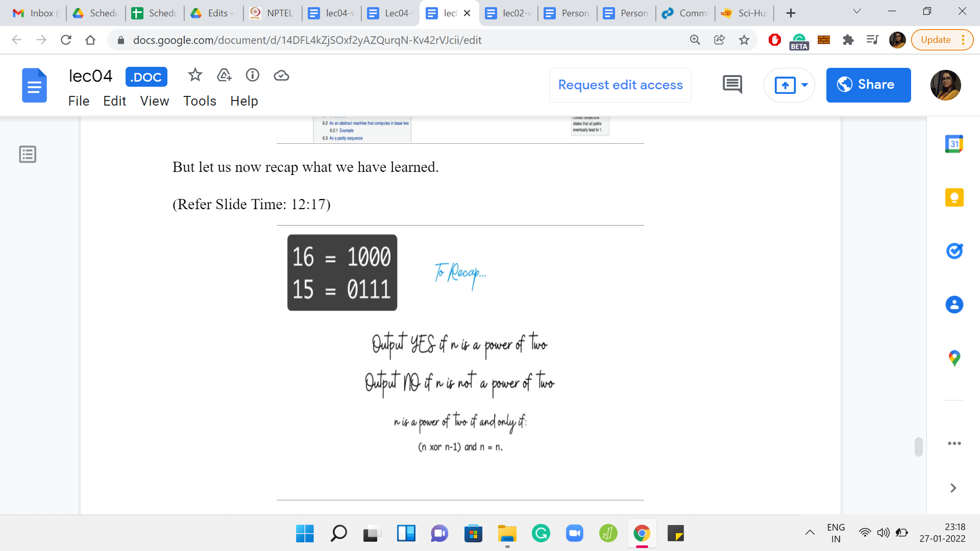Image resolution: width=980 pixels, height=551 pixels.
Task: Bookmark this page with star icon
Action: 744,40
